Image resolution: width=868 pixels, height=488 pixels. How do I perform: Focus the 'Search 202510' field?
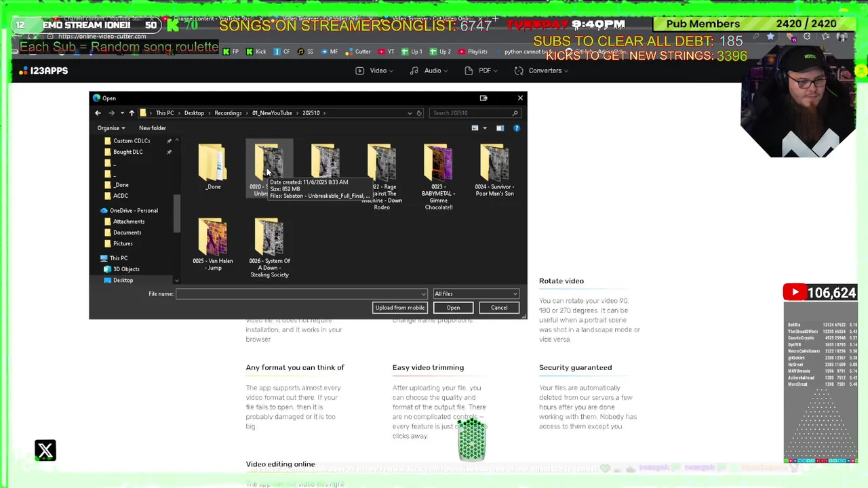[475, 113]
